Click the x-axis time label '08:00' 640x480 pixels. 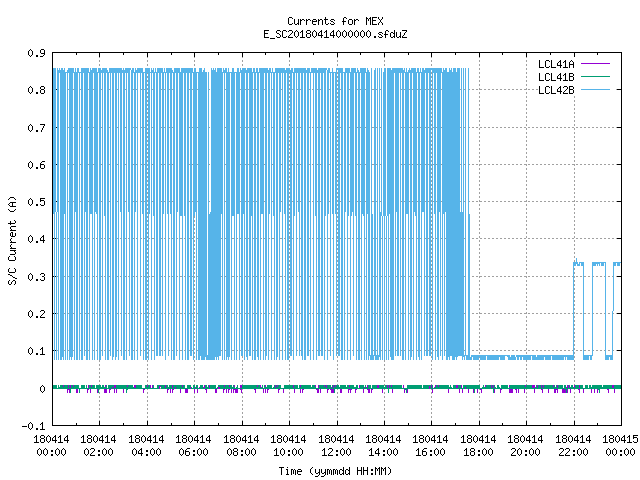pyautogui.click(x=241, y=452)
